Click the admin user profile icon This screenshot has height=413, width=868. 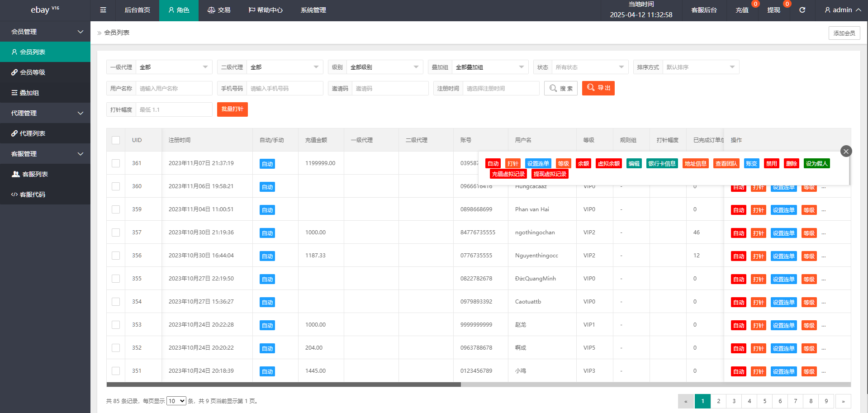tap(827, 10)
